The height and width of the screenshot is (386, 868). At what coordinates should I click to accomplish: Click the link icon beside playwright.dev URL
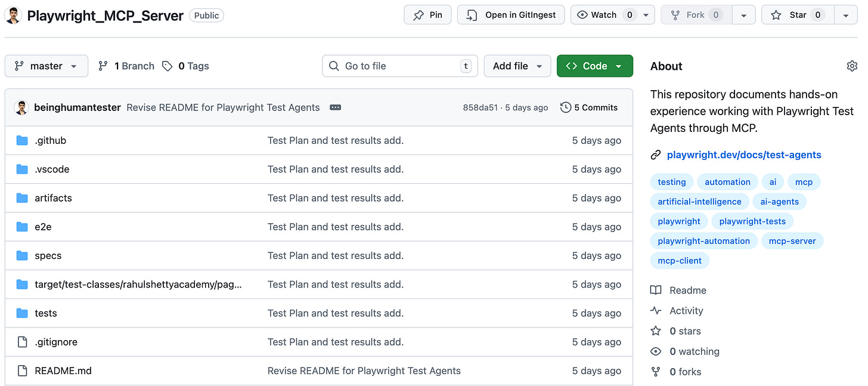pos(656,155)
